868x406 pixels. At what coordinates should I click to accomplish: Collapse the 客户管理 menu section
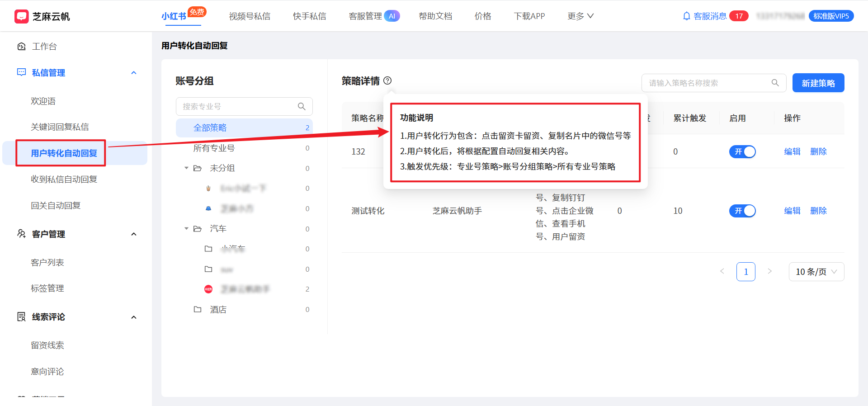pos(134,234)
